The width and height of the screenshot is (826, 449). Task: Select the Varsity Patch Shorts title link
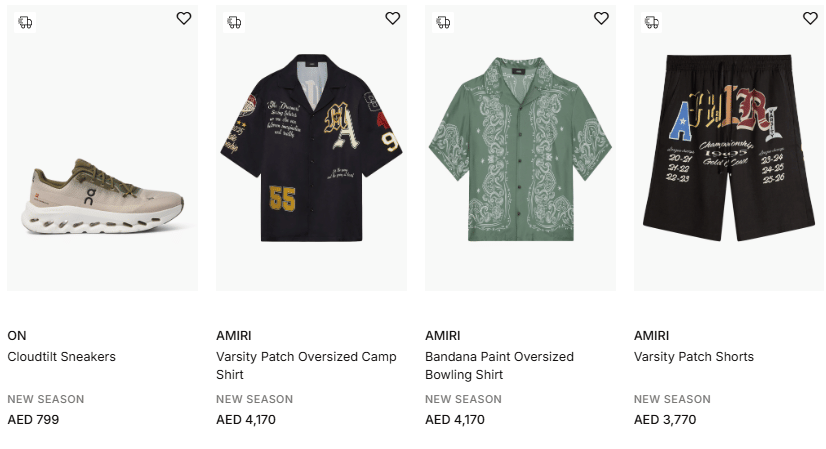pos(694,357)
